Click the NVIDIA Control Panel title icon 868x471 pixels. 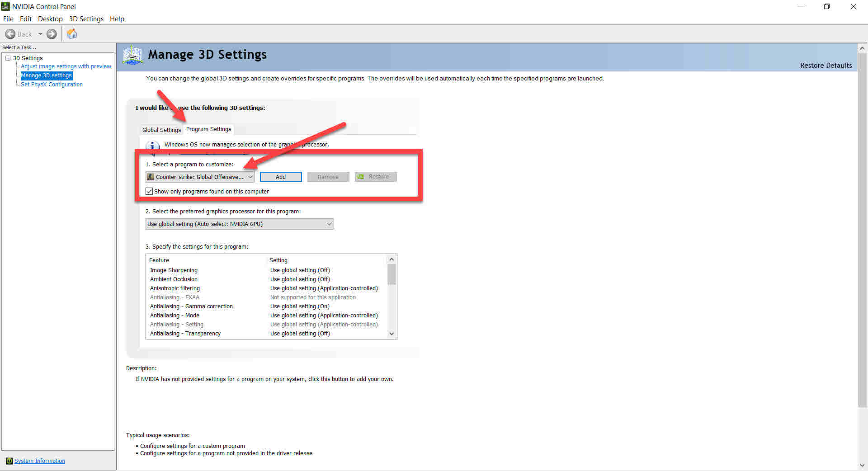[x=5, y=6]
